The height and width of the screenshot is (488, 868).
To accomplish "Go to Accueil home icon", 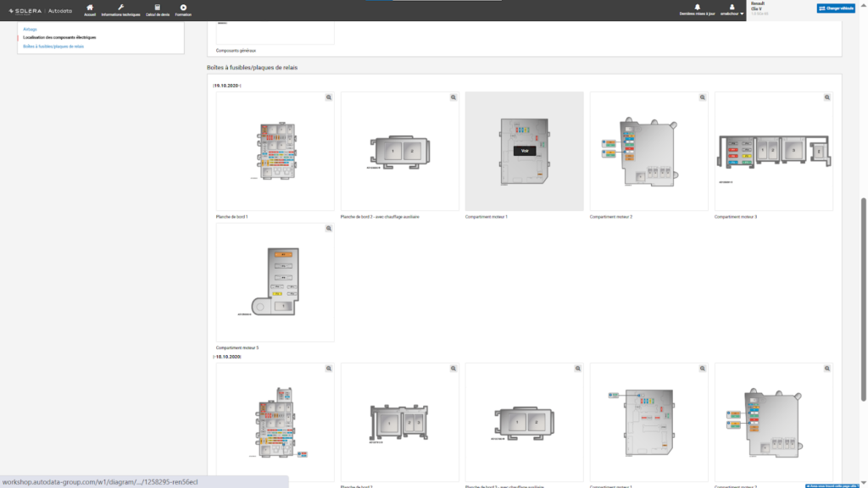I will coord(90,10).
